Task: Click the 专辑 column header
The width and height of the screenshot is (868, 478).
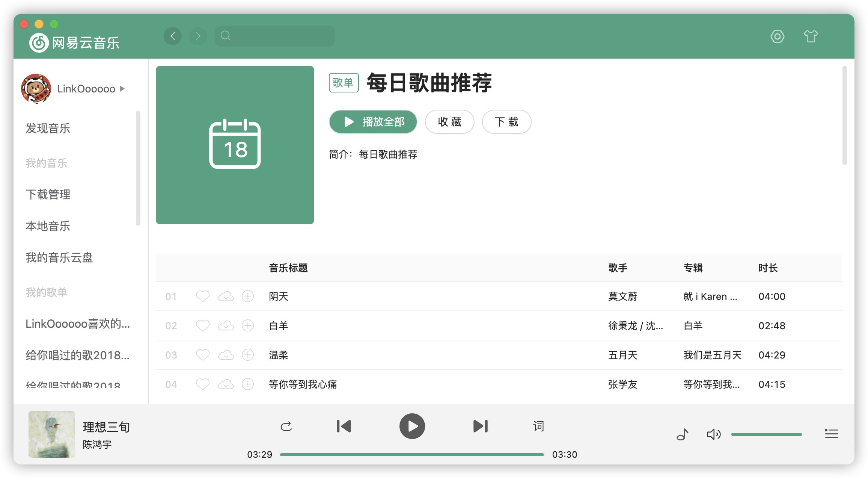Action: tap(693, 268)
